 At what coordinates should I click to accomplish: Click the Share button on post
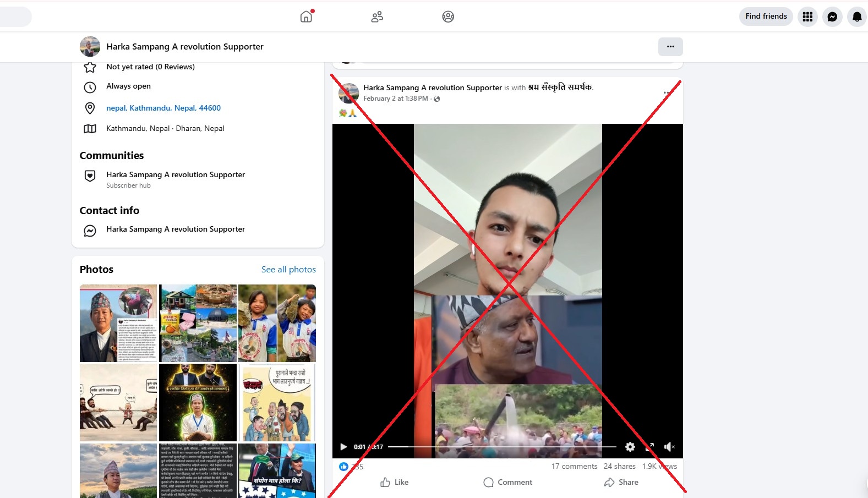621,482
